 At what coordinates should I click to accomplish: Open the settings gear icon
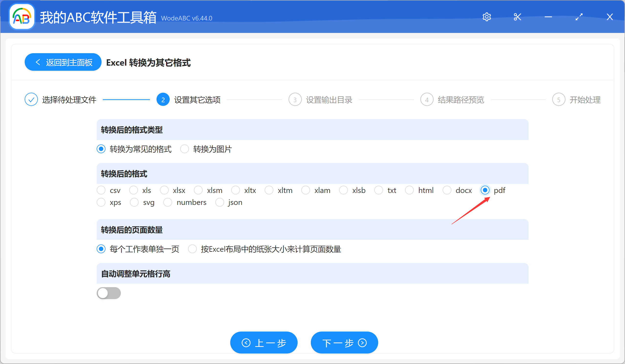point(486,17)
